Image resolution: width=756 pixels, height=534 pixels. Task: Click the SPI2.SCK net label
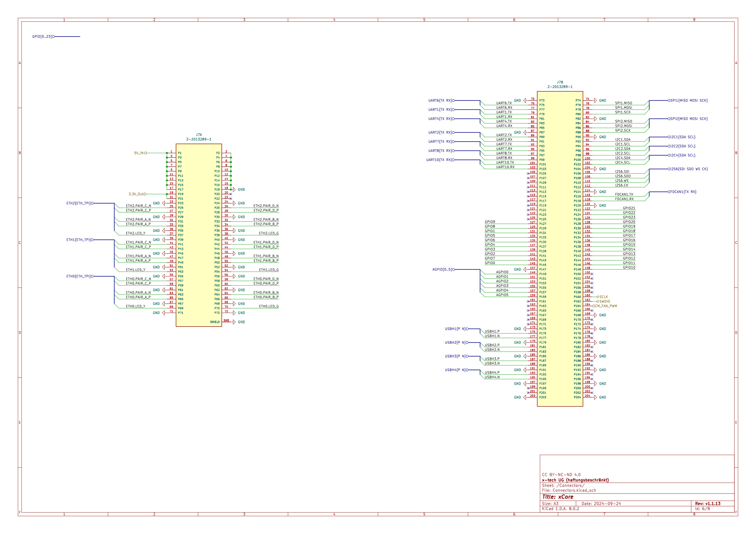(x=623, y=130)
